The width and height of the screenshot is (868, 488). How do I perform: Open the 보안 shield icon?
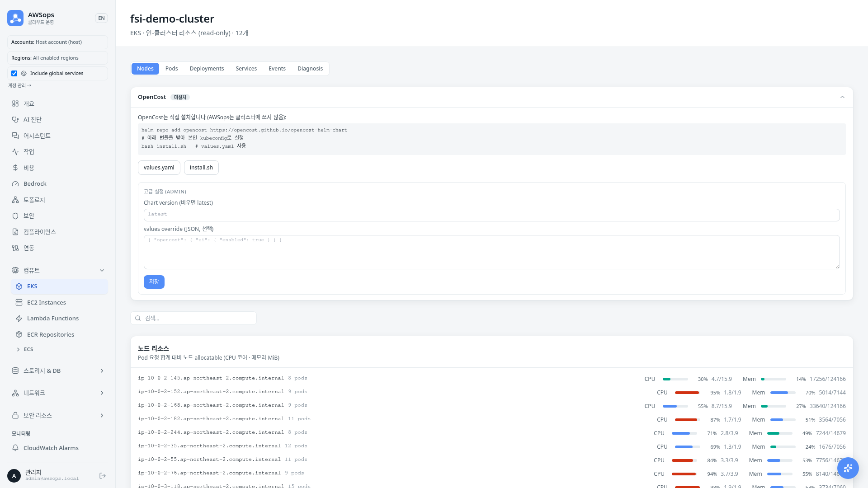15,216
